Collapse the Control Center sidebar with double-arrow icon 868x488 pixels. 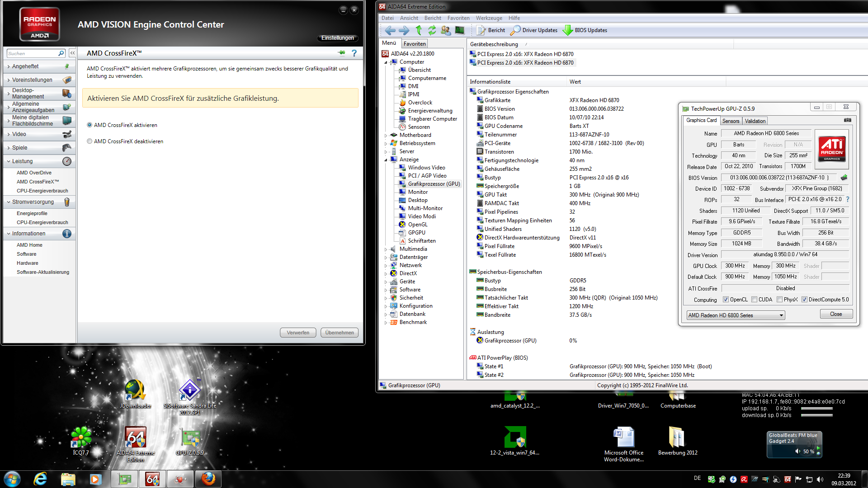[x=72, y=53]
